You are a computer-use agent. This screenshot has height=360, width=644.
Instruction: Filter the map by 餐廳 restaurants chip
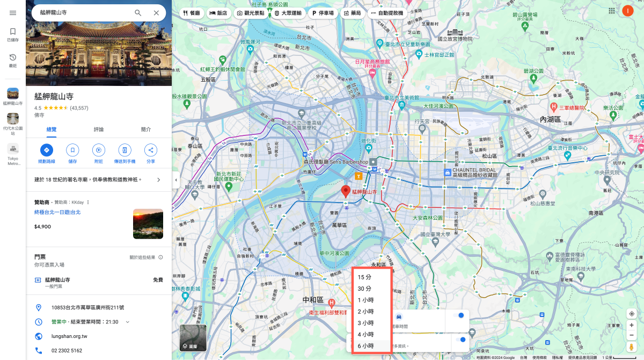click(x=192, y=12)
